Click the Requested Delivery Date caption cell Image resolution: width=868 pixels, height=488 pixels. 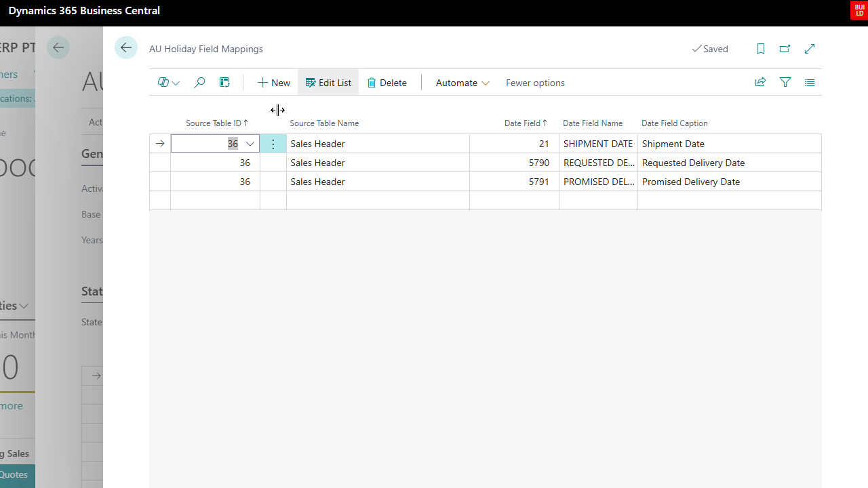[730, 163]
